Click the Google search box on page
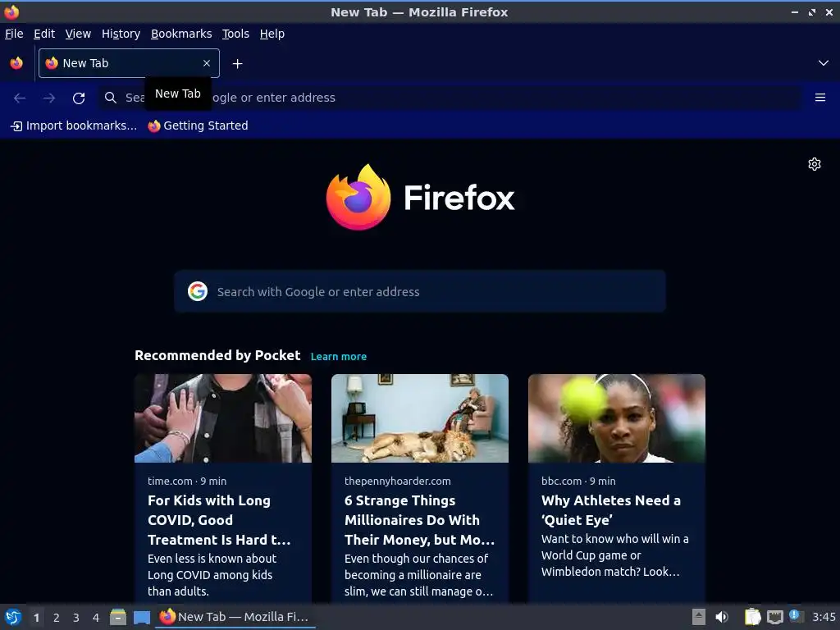 (x=419, y=291)
